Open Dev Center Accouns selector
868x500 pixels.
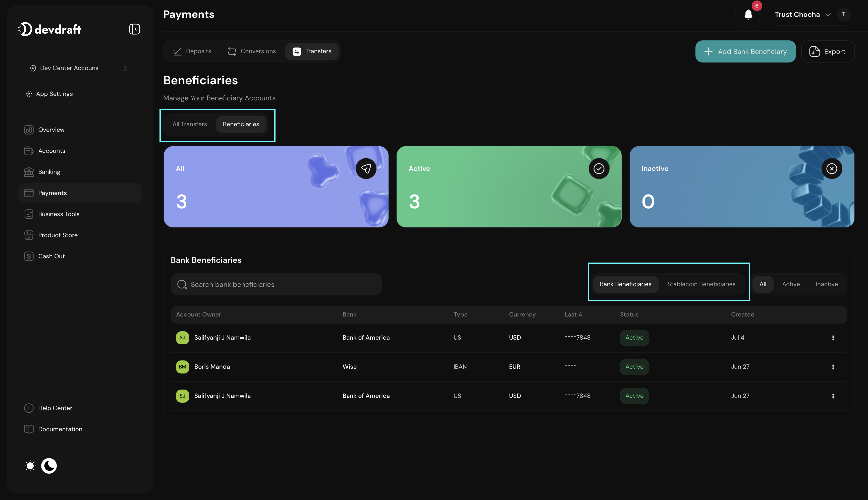coord(79,68)
